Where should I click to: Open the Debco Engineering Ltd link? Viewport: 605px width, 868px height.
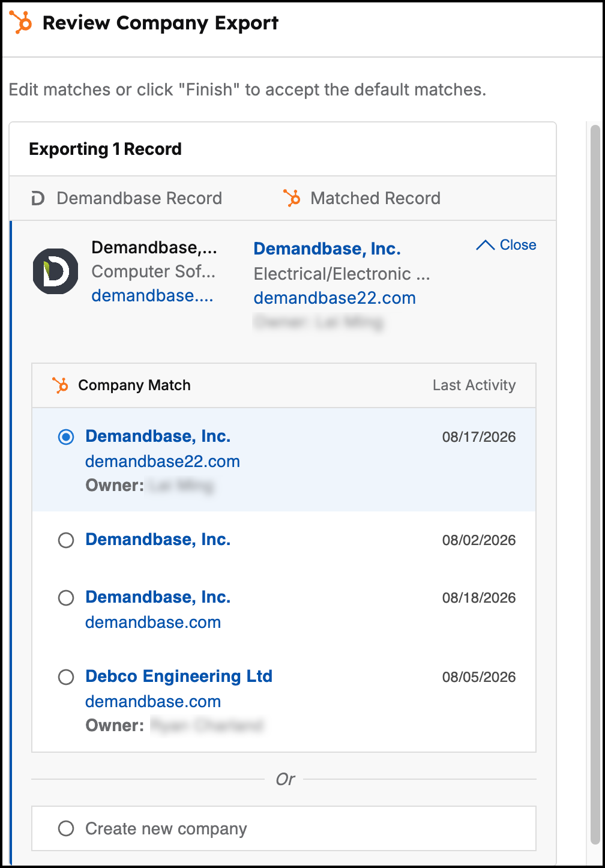point(179,676)
